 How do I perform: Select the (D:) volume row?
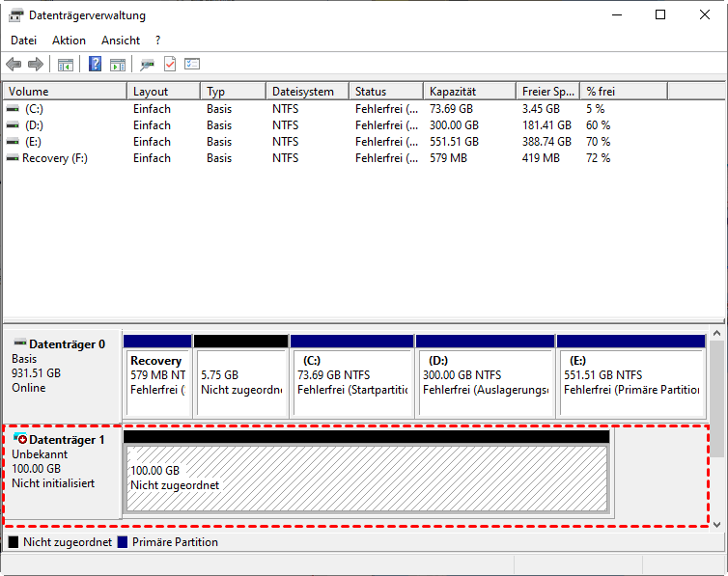pos(364,125)
